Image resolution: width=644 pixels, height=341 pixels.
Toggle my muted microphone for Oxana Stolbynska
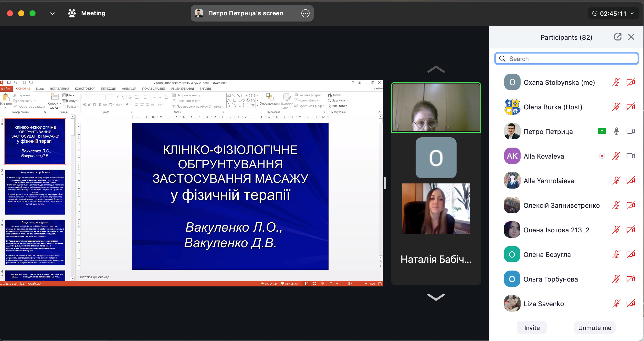point(616,82)
